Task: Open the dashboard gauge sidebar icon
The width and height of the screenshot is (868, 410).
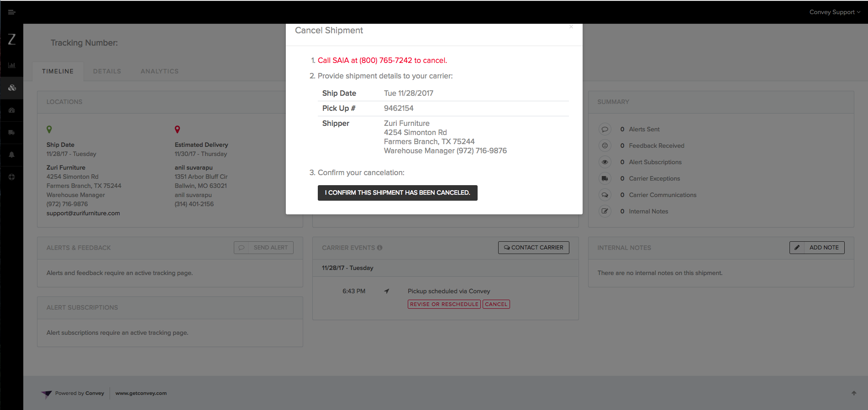Action: point(12,110)
